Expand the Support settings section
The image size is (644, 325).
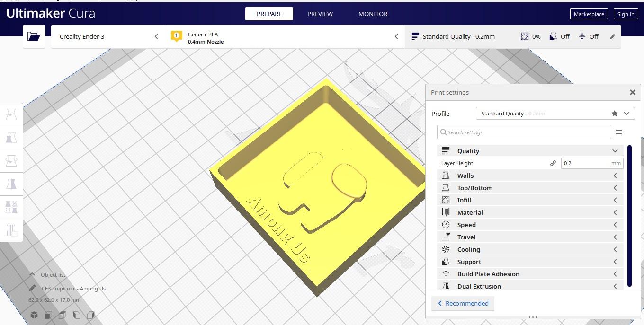click(530, 262)
